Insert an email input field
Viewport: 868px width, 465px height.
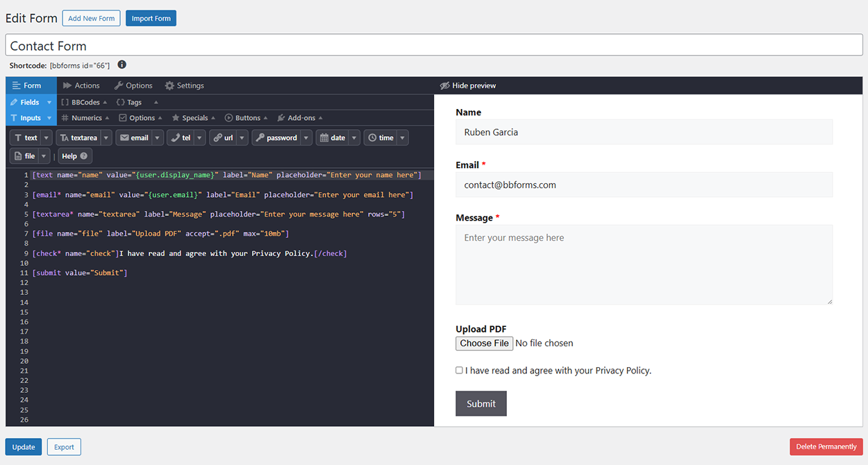pos(134,138)
